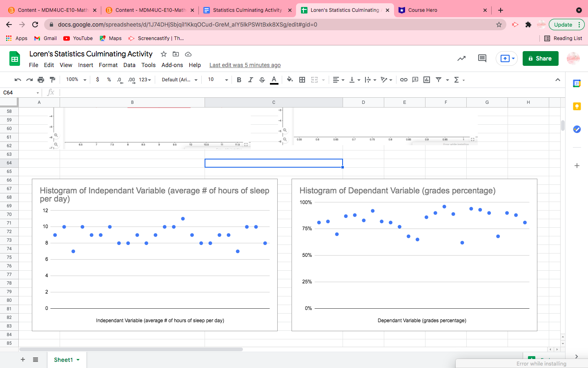The image size is (588, 368).
Task: Toggle bold formatting
Action: pos(239,79)
